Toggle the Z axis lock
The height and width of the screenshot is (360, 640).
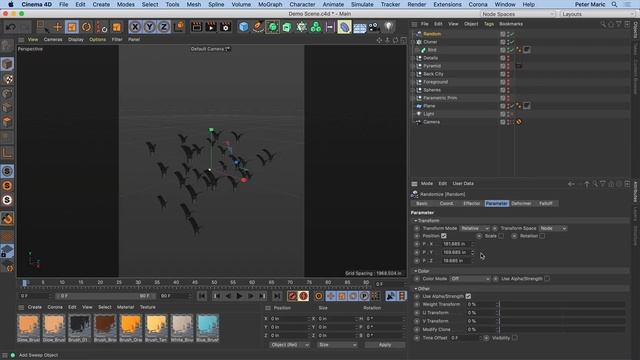pyautogui.click(x=164, y=27)
